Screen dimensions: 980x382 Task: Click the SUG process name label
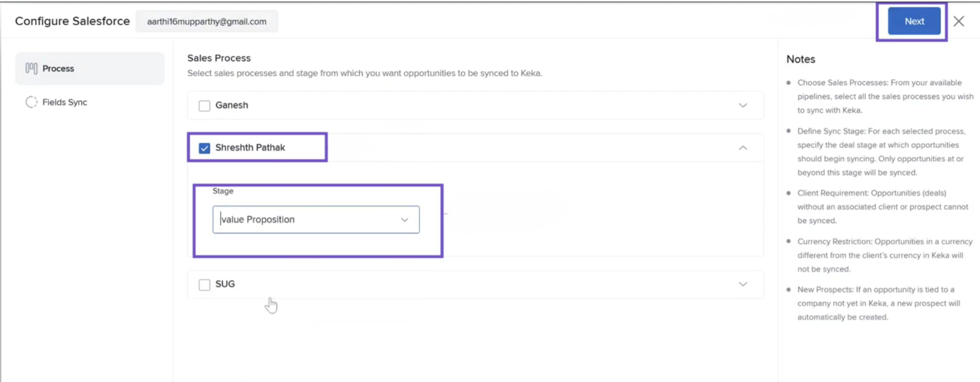(225, 284)
